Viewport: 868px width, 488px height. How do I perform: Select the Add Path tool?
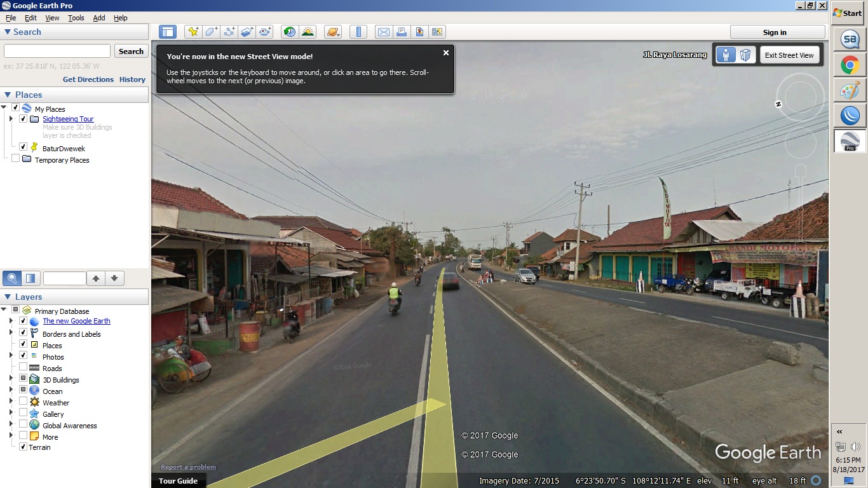pos(229,32)
